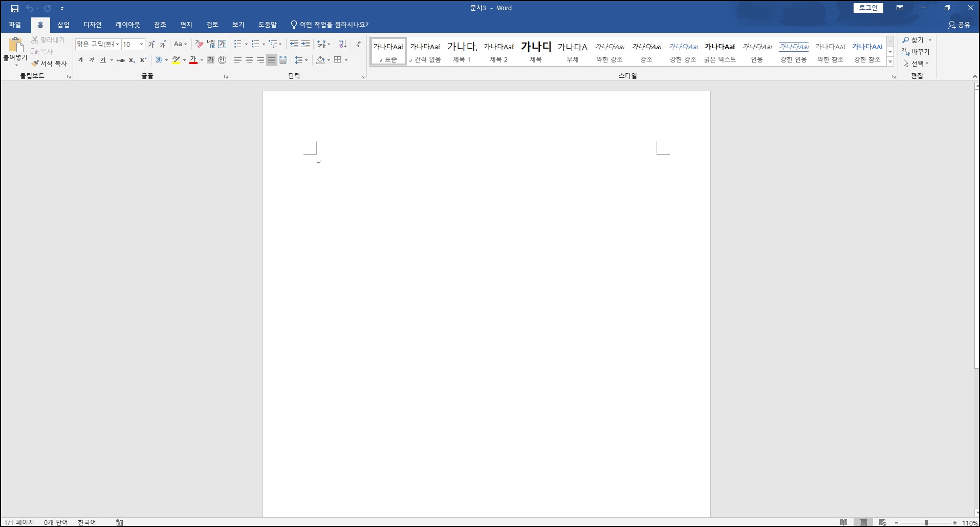The image size is (980, 527).
Task: Click the increase indent icon
Action: [x=306, y=45]
